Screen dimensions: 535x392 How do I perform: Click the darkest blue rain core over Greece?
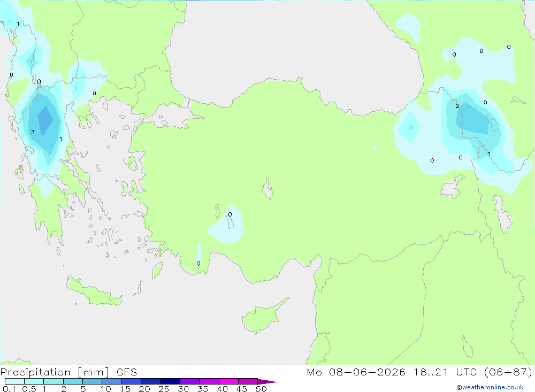45,119
